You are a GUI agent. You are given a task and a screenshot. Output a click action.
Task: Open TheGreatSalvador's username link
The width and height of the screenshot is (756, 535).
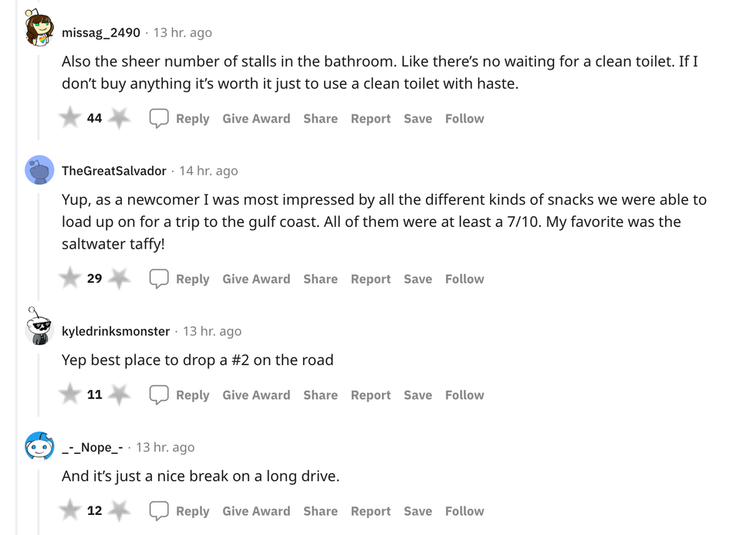(x=114, y=171)
